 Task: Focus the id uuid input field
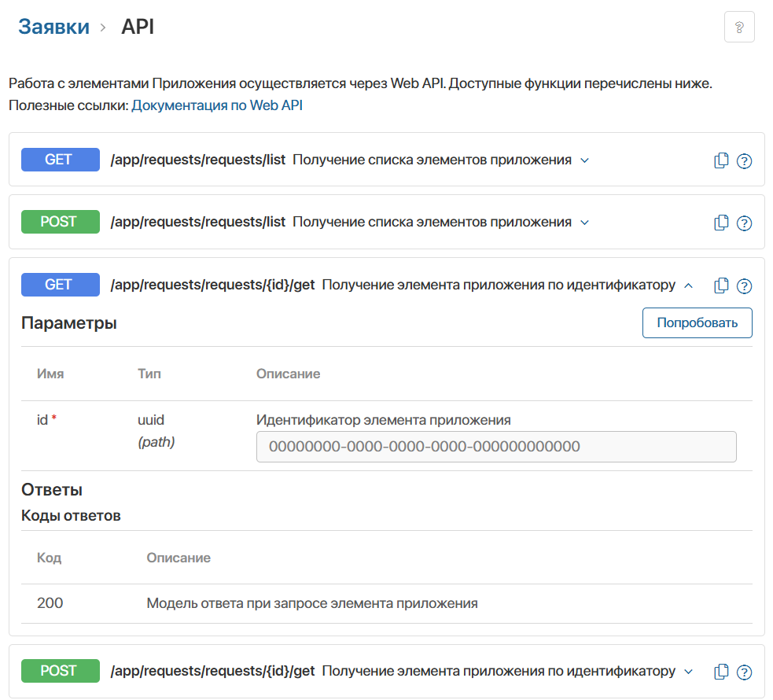point(495,447)
